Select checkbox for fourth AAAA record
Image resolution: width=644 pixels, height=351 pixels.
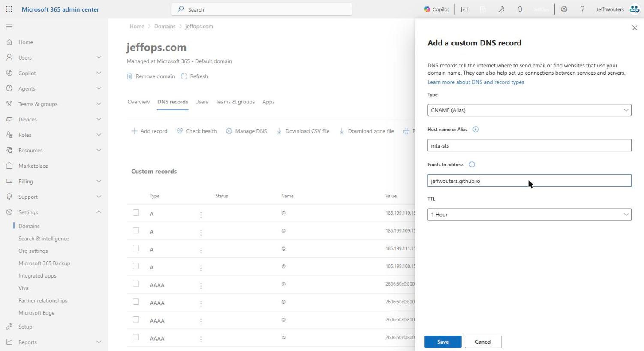(x=136, y=337)
